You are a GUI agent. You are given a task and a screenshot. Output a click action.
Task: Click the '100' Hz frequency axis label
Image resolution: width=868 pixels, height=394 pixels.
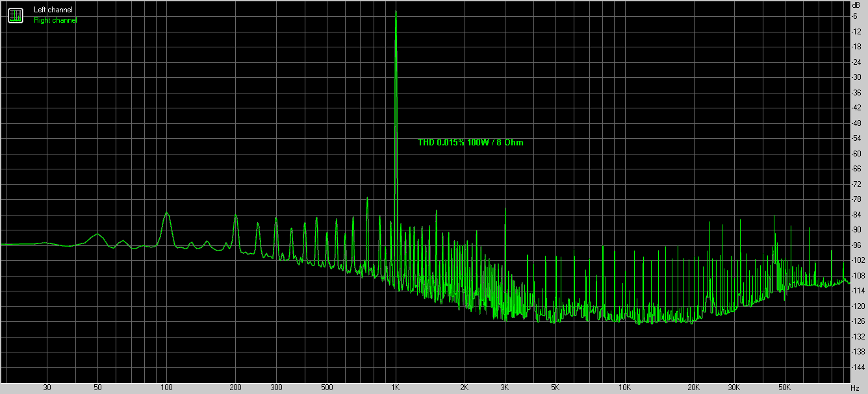[x=166, y=388]
